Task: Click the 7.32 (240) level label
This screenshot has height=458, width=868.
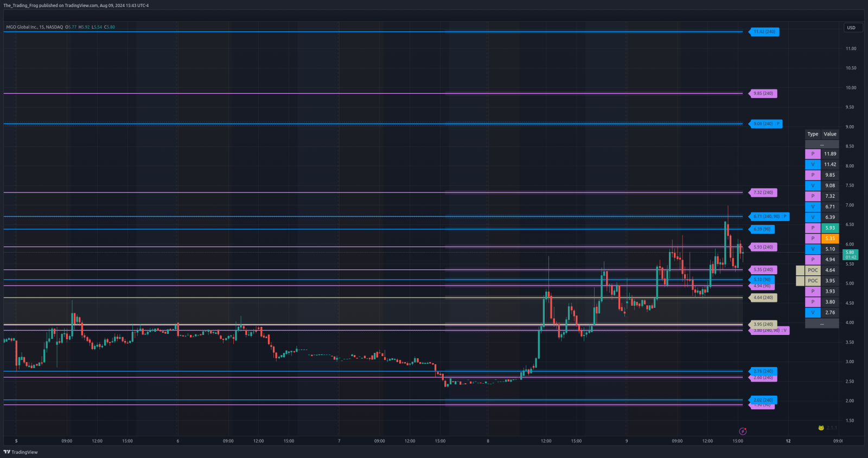Action: tap(763, 193)
